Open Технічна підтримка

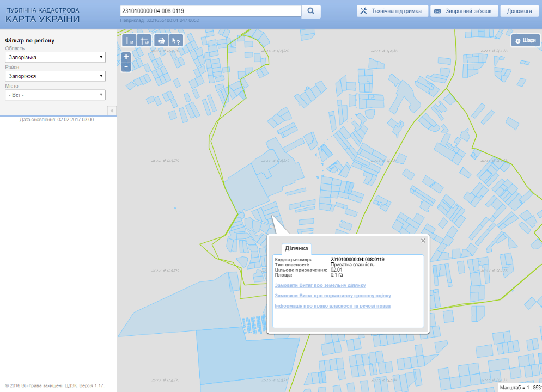pos(392,11)
